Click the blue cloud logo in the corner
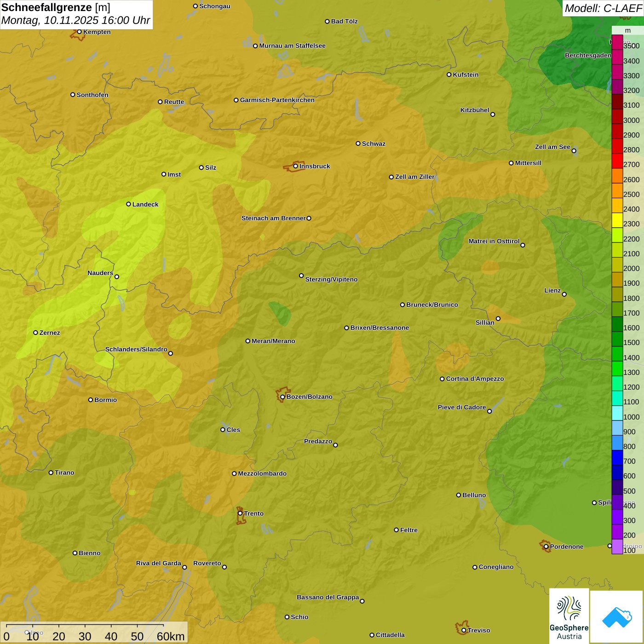 tap(617, 617)
